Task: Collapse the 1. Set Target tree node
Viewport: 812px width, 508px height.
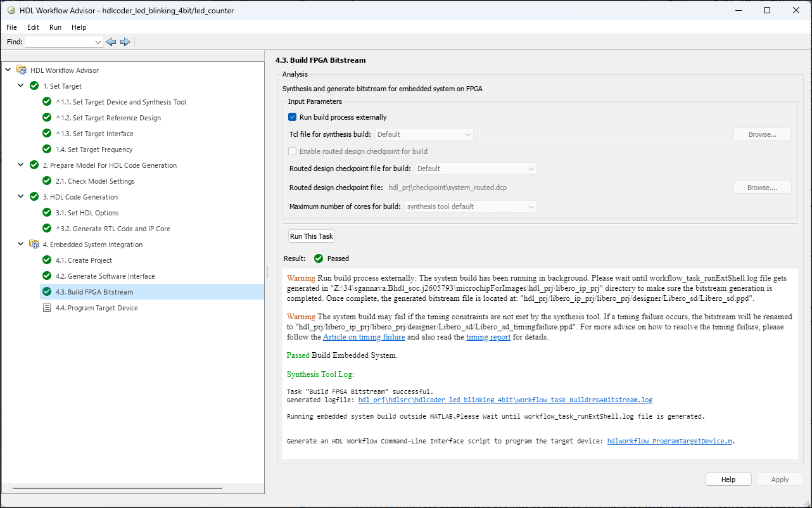Action: pyautogui.click(x=20, y=86)
